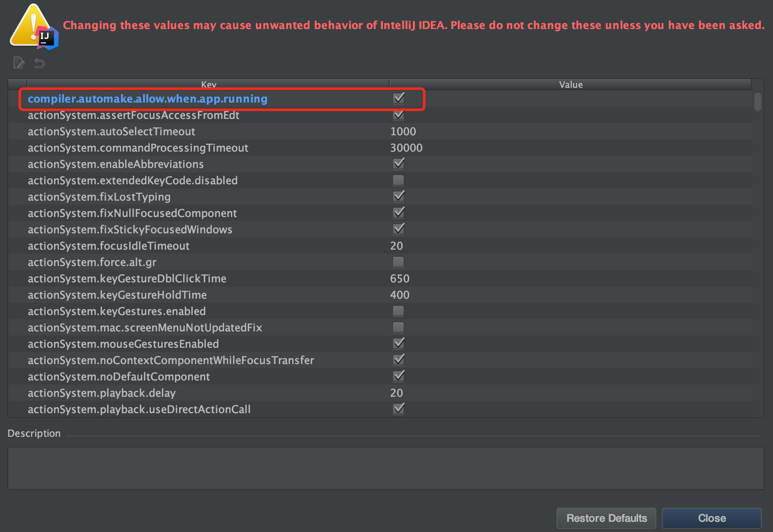Image resolution: width=773 pixels, height=532 pixels.
Task: Select the actionSystem.autoSelectTimeout key
Action: pos(111,132)
